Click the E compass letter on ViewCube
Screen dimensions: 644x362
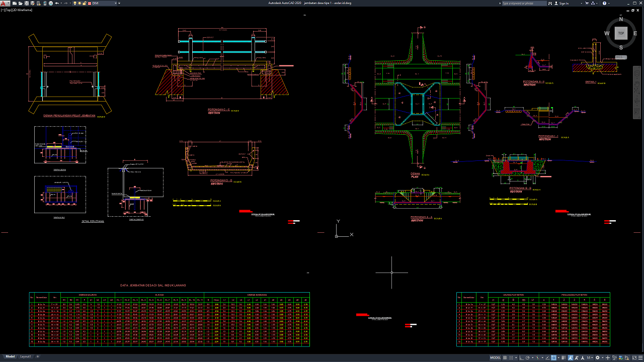pos(635,34)
